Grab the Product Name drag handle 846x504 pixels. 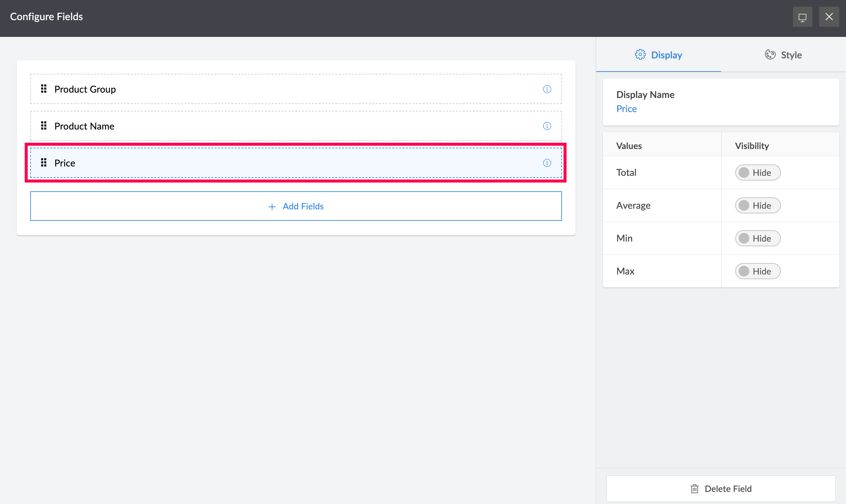(x=44, y=126)
